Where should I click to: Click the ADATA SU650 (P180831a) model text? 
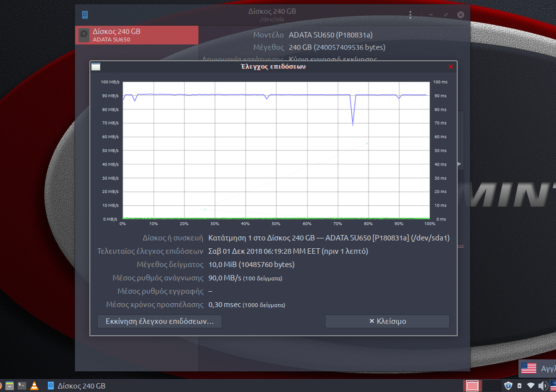click(x=331, y=35)
